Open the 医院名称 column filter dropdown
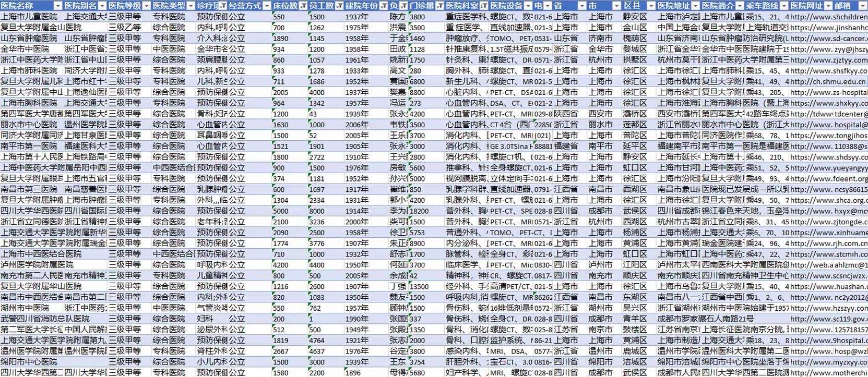The width and height of the screenshot is (868, 377). 58,6
